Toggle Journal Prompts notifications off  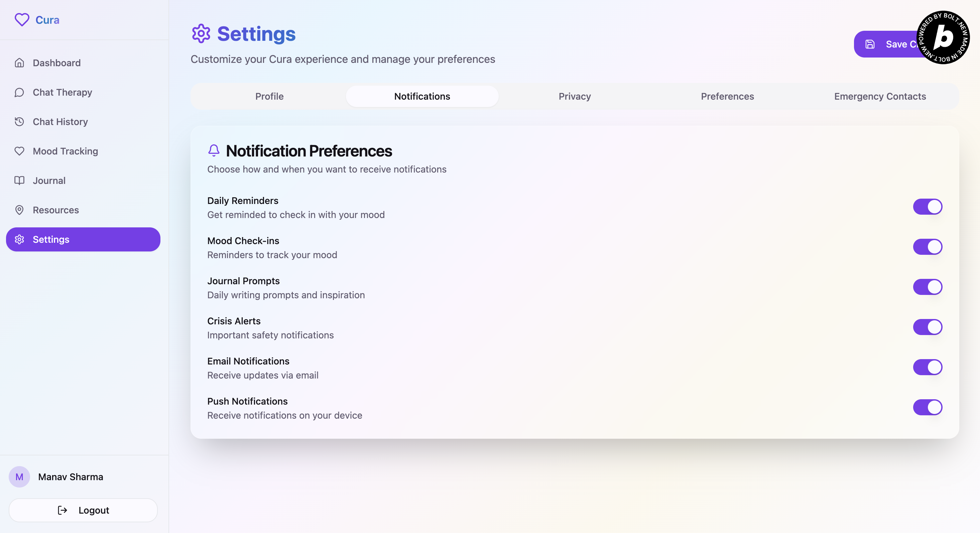[927, 287]
